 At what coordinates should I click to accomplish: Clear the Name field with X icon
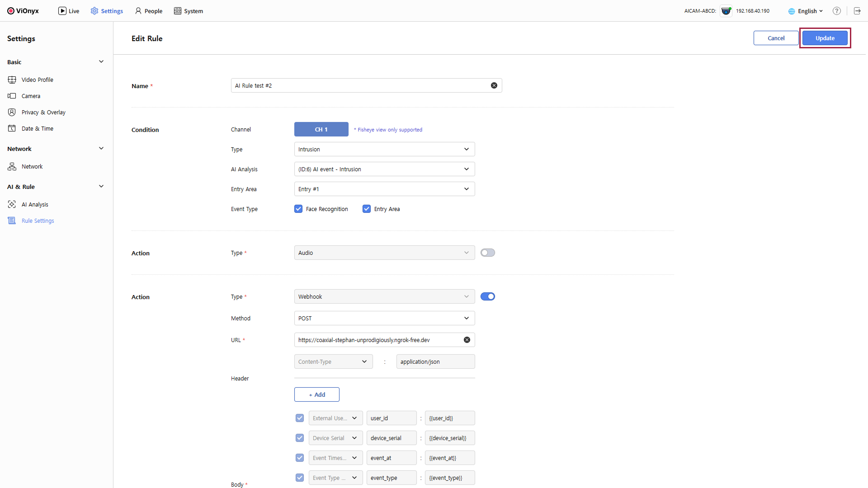[x=494, y=85]
